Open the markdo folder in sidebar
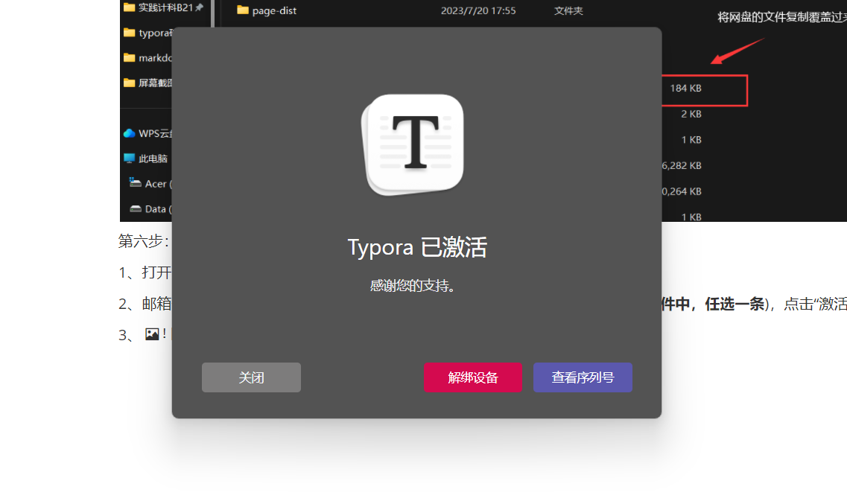The height and width of the screenshot is (504, 847). pos(155,58)
